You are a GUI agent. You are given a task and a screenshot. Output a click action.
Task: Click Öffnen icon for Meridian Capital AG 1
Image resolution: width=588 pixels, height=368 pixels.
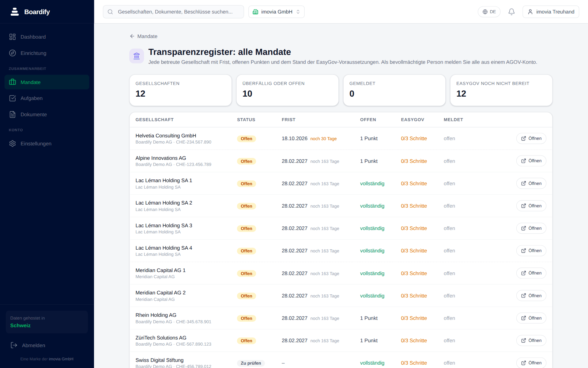pos(524,273)
